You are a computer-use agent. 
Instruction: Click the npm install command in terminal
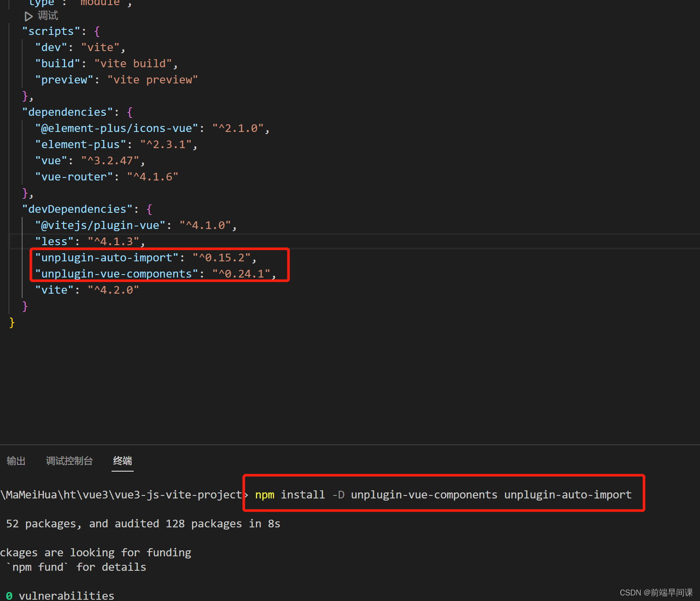[x=443, y=495]
